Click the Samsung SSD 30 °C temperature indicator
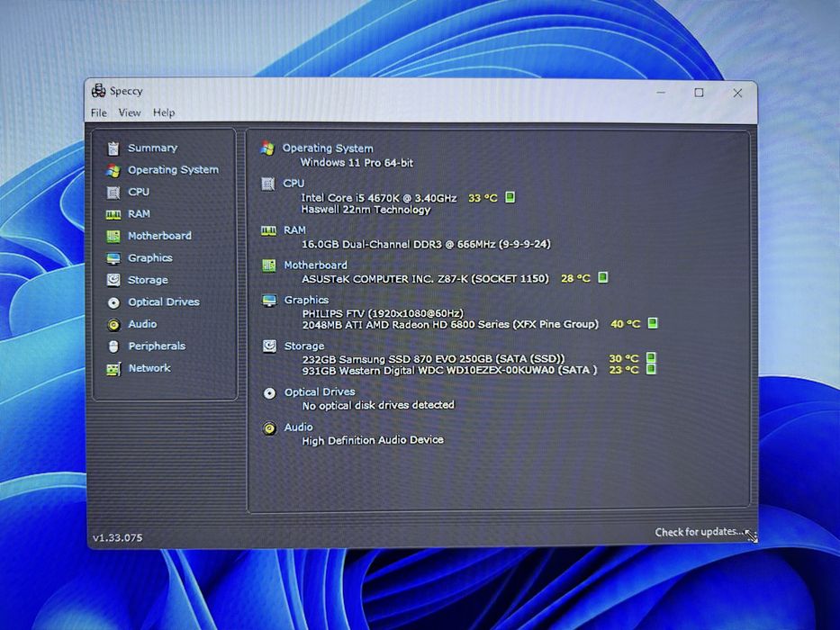The image size is (840, 630). pyautogui.click(x=651, y=357)
